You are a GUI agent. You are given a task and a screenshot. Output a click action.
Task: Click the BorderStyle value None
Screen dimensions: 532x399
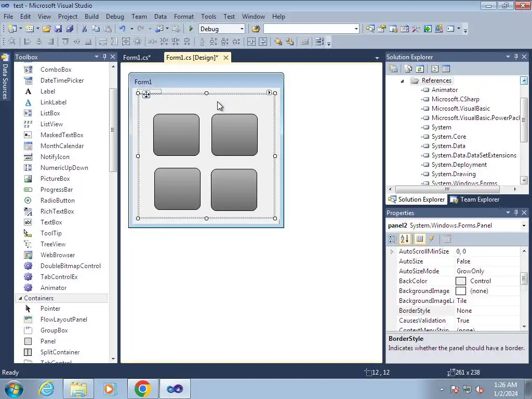[x=464, y=311]
